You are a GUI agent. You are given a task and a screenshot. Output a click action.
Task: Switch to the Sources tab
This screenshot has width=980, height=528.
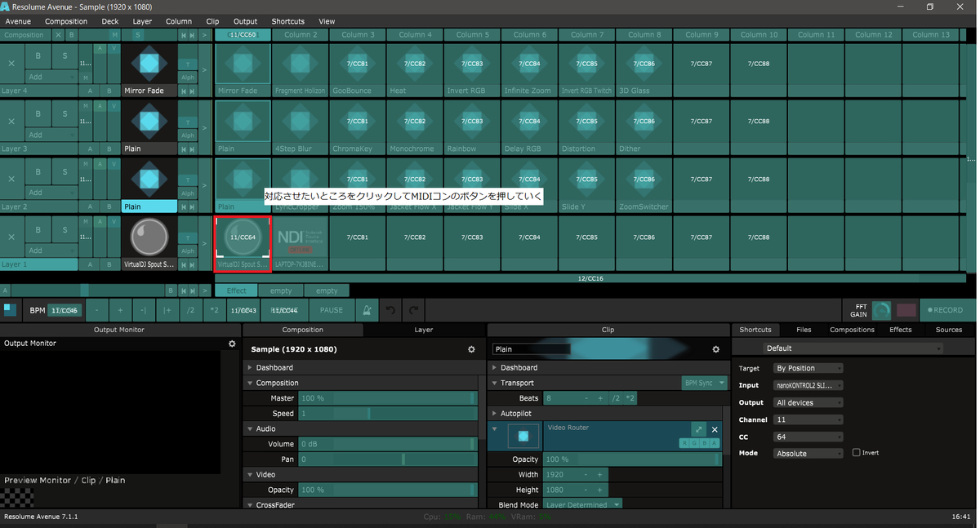tap(949, 330)
